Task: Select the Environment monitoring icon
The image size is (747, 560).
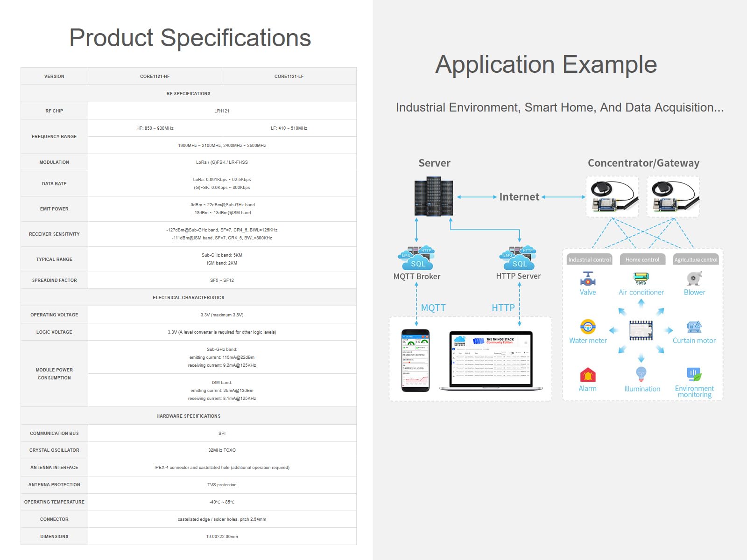Action: 694,374
